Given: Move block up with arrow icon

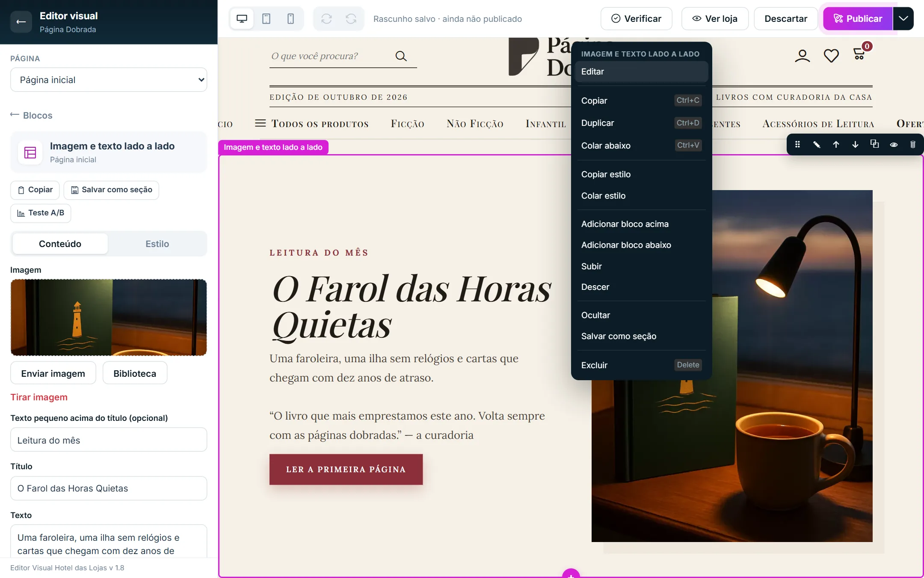Looking at the screenshot, I should pos(836,145).
